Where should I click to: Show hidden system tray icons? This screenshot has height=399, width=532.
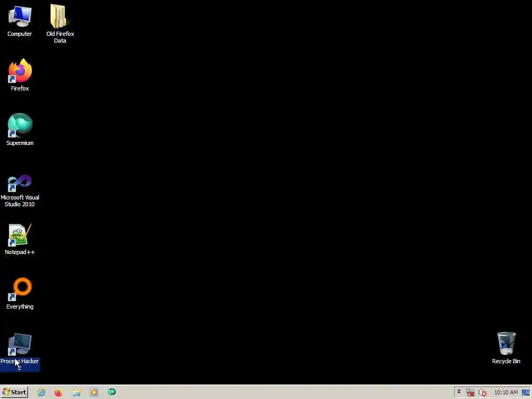pyautogui.click(x=459, y=392)
